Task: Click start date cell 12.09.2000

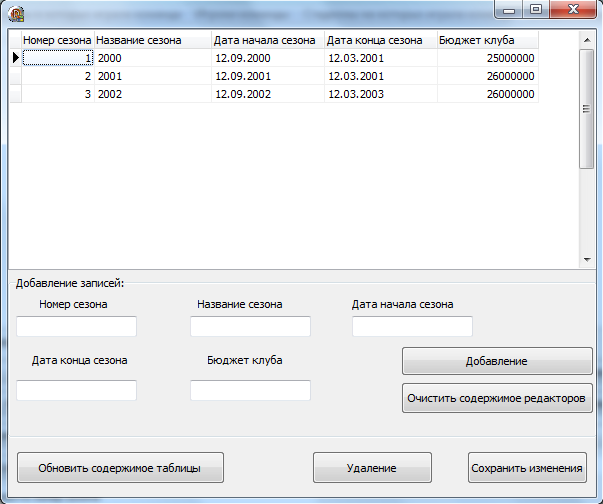Action: pos(268,58)
